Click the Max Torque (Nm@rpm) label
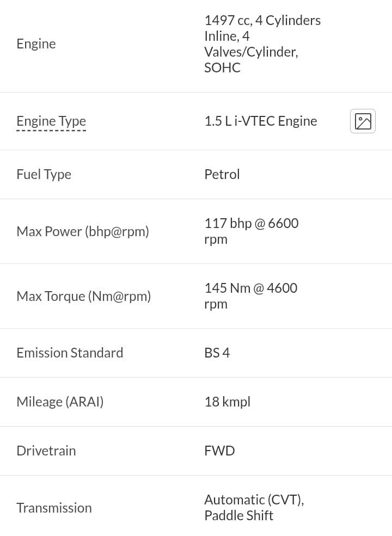Image resolution: width=392 pixels, height=536 pixels. point(84,296)
